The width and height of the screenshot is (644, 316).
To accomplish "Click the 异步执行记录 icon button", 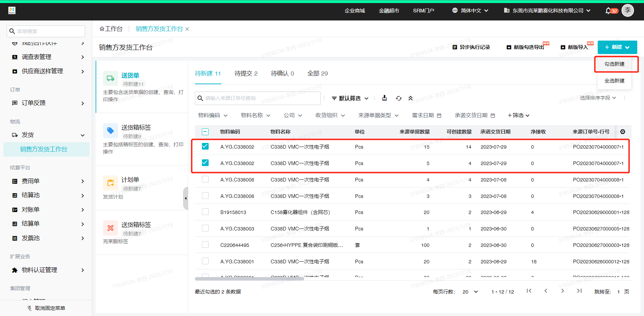I will click(471, 47).
